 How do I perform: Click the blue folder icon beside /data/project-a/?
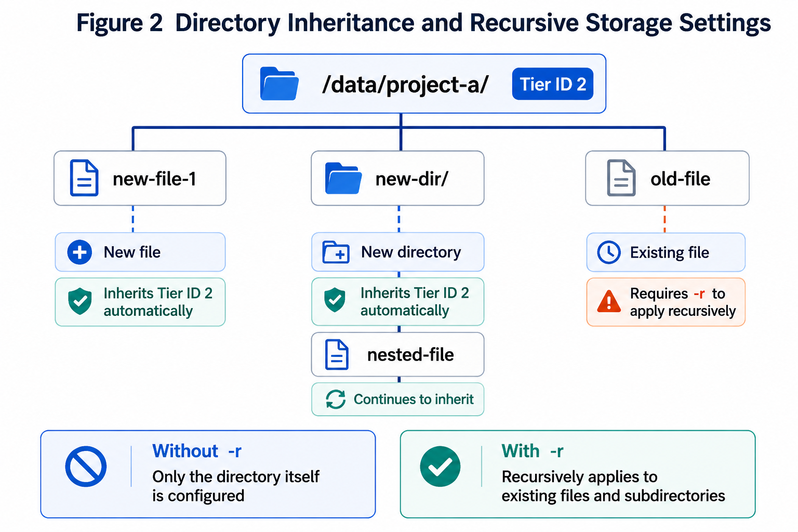[x=280, y=84]
